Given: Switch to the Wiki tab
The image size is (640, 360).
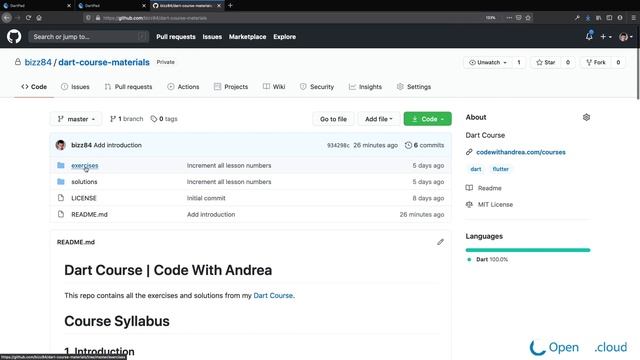Looking at the screenshot, I should pyautogui.click(x=274, y=87).
